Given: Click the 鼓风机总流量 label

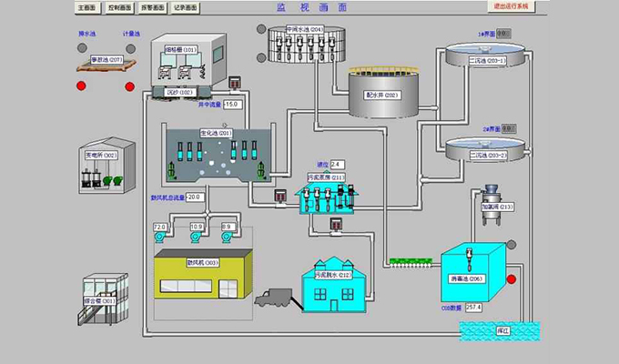Looking at the screenshot, I should pyautogui.click(x=167, y=197).
